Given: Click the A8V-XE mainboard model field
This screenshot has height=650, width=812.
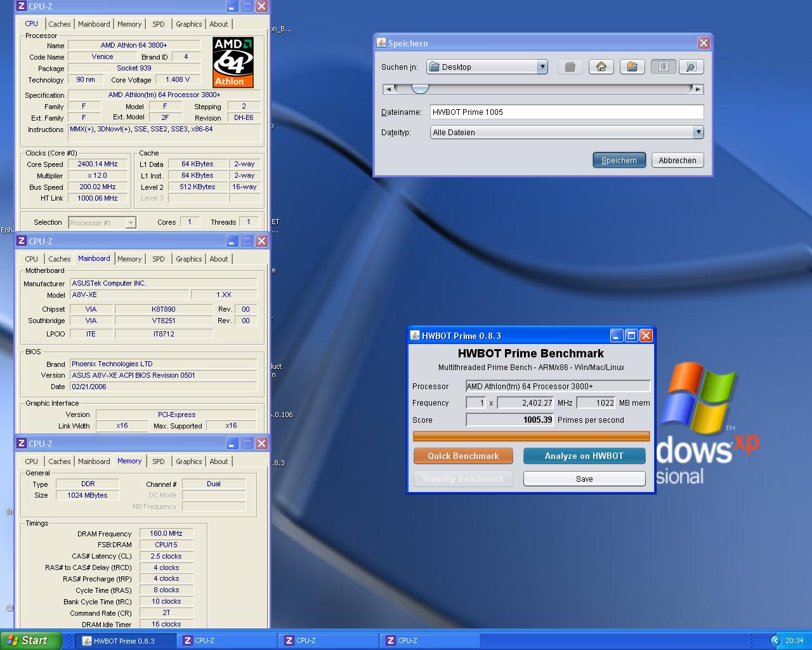Looking at the screenshot, I should coord(129,295).
